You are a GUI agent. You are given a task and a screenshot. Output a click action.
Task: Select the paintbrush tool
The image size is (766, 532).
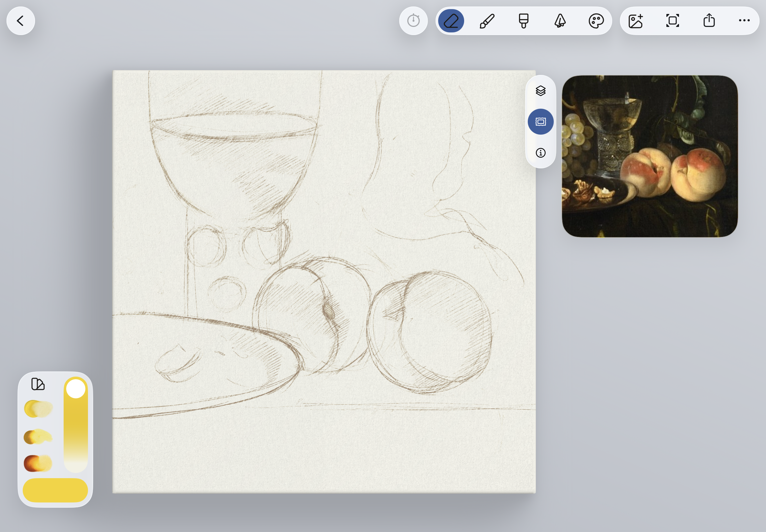click(x=487, y=21)
